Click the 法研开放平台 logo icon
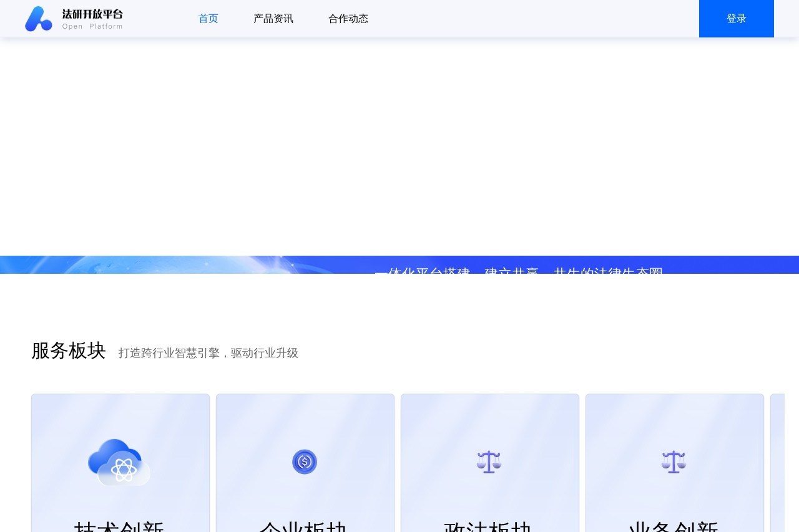Image resolution: width=799 pixels, height=532 pixels. click(38, 19)
